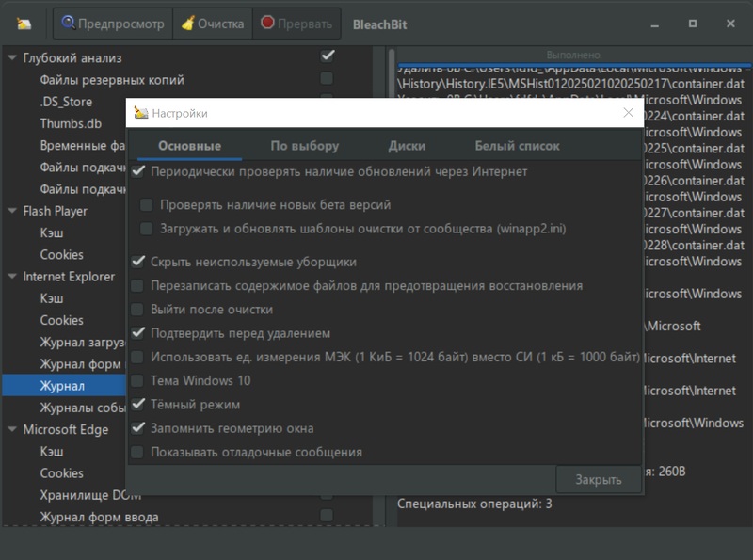Image resolution: width=753 pixels, height=560 pixels.
Task: Maximize the BleachBit window
Action: click(x=693, y=24)
